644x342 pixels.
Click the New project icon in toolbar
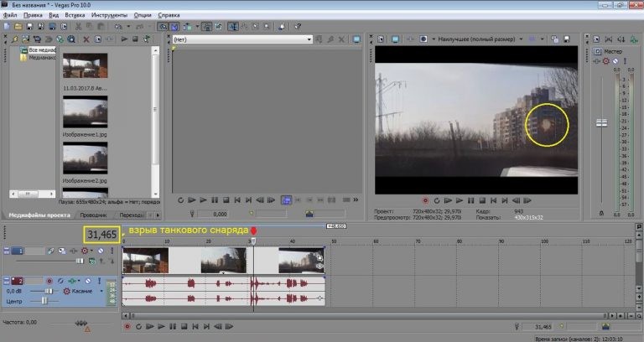[x=8, y=27]
